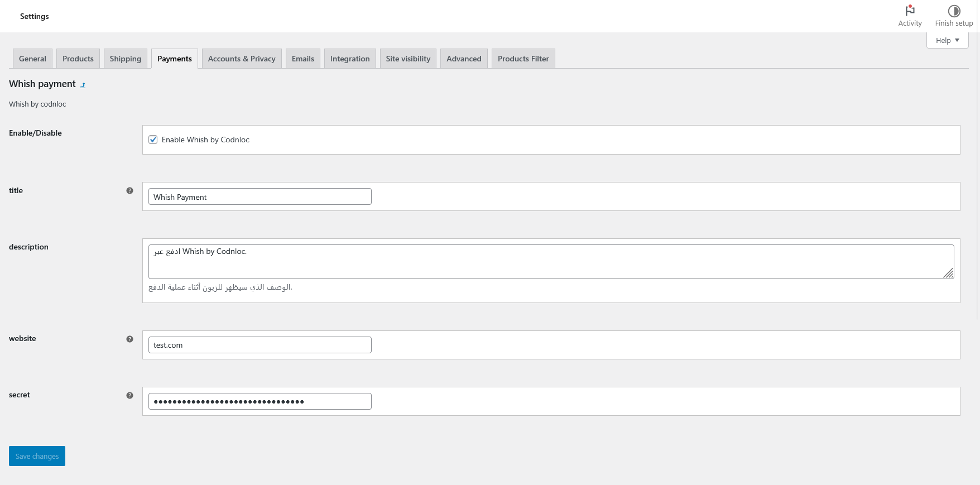
Task: Open the Activity panel flag icon
Action: click(x=910, y=11)
